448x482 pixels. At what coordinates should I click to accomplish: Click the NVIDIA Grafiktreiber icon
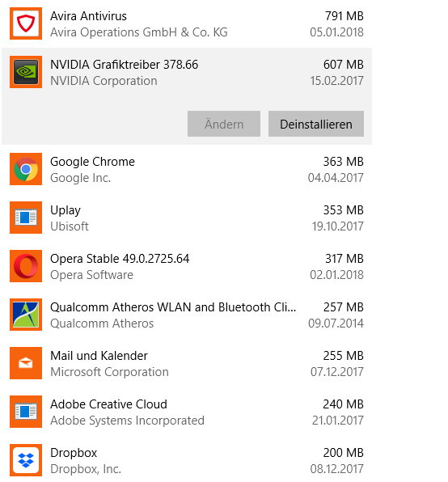pos(26,72)
